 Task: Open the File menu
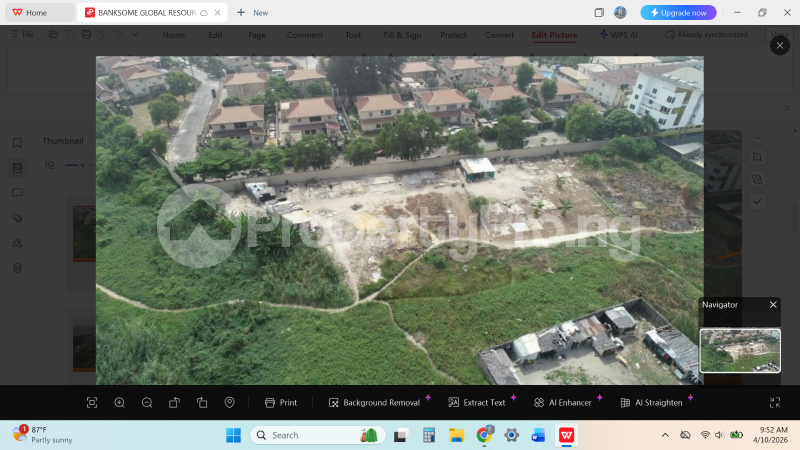tap(22, 34)
